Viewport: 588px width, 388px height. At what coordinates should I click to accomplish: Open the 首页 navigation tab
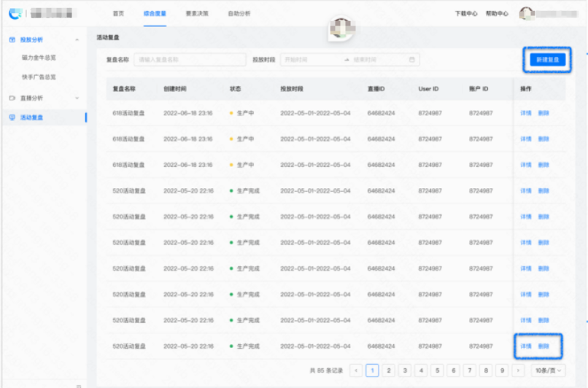click(x=118, y=14)
